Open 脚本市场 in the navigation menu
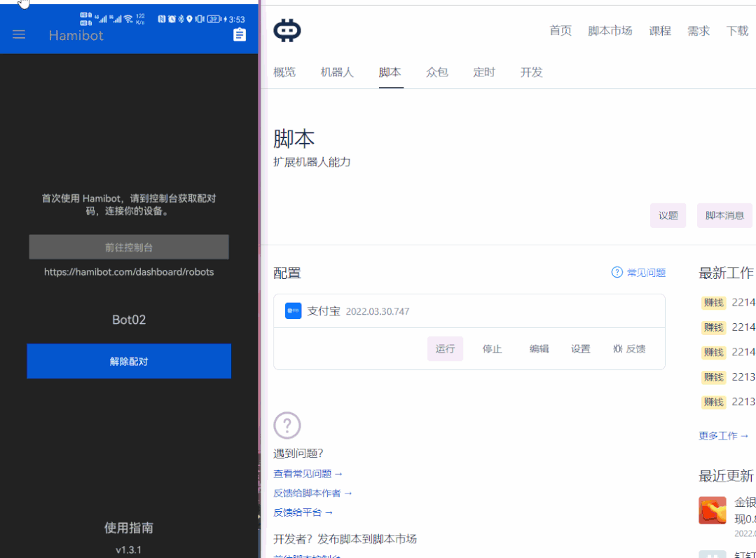 point(609,30)
